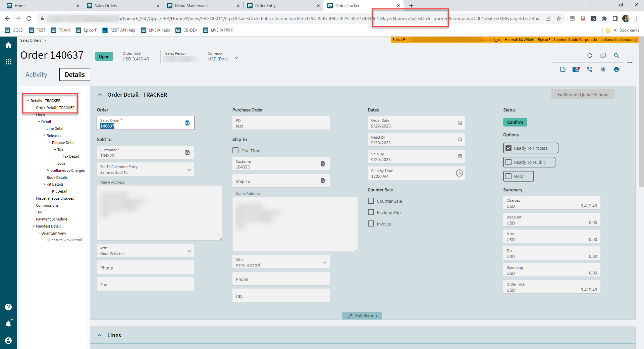Enable the Hold option
The height and width of the screenshot is (349, 644).
pos(508,176)
